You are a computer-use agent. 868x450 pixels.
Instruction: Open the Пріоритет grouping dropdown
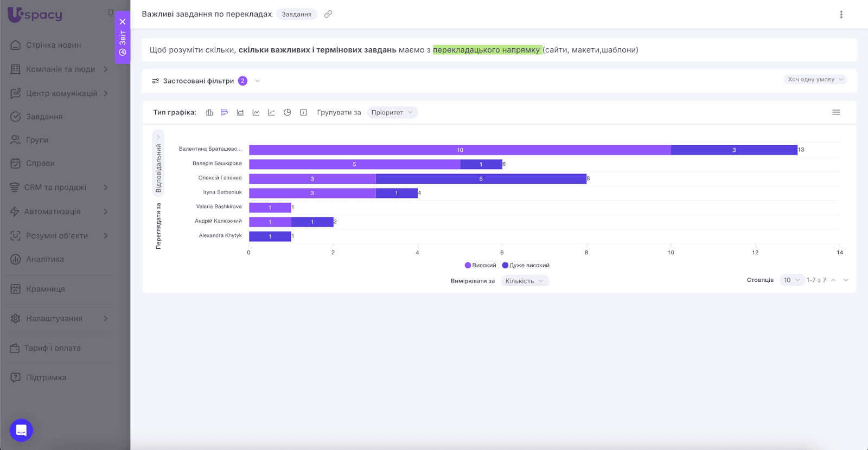[x=392, y=112]
